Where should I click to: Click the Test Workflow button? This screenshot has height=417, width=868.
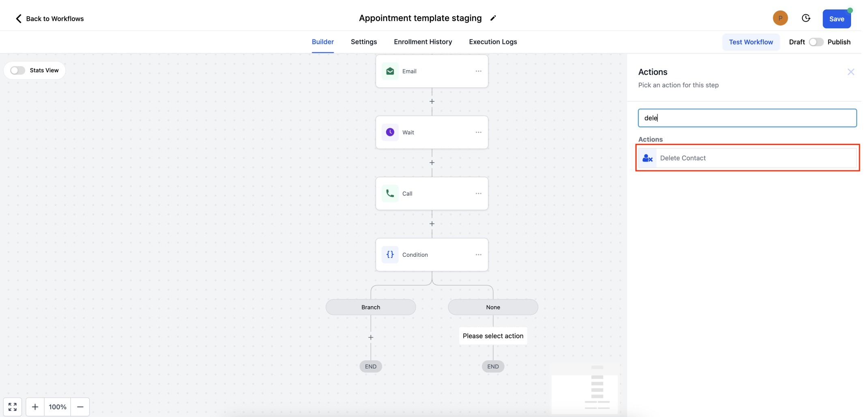pos(751,42)
